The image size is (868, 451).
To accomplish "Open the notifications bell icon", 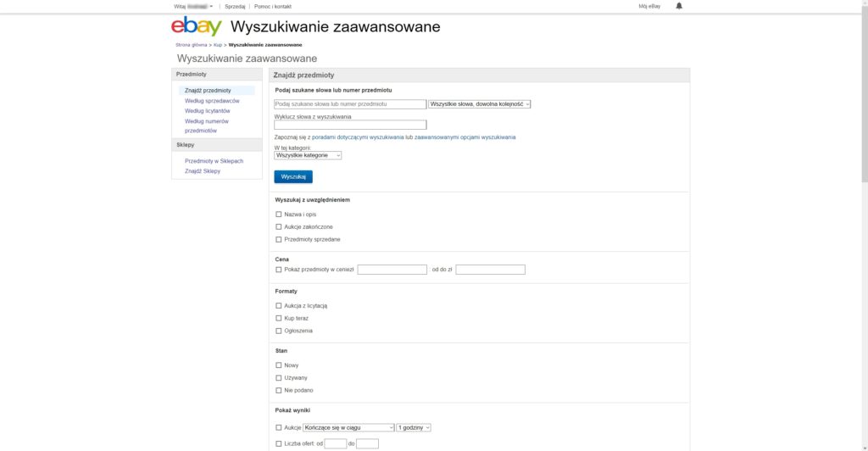I will (x=679, y=6).
